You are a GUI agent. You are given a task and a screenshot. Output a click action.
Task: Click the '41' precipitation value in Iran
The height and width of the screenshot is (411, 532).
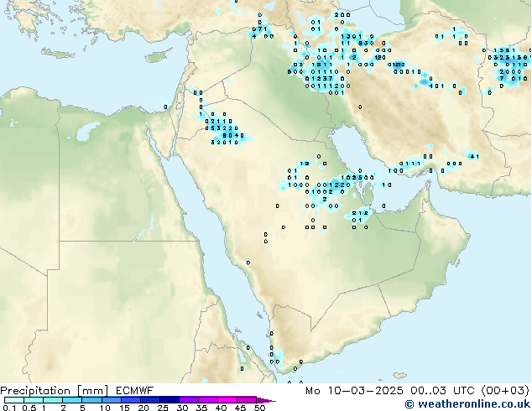point(474,157)
